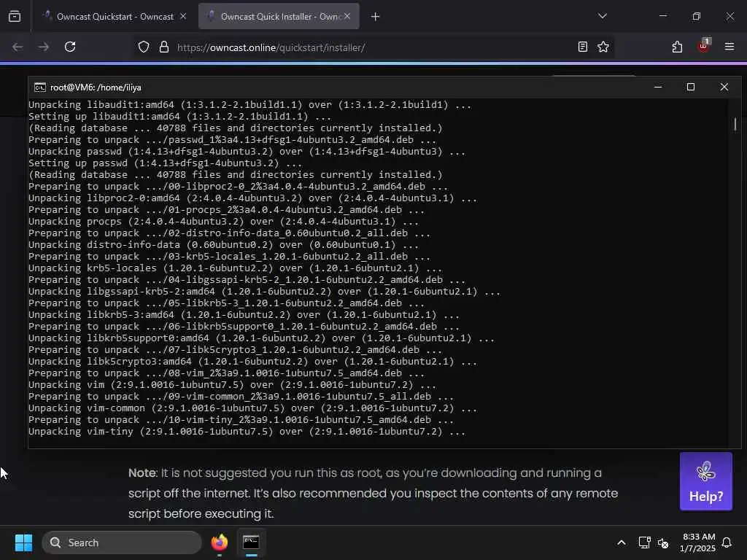The image size is (747, 560).
Task: Go forward to next page
Action: (43, 47)
